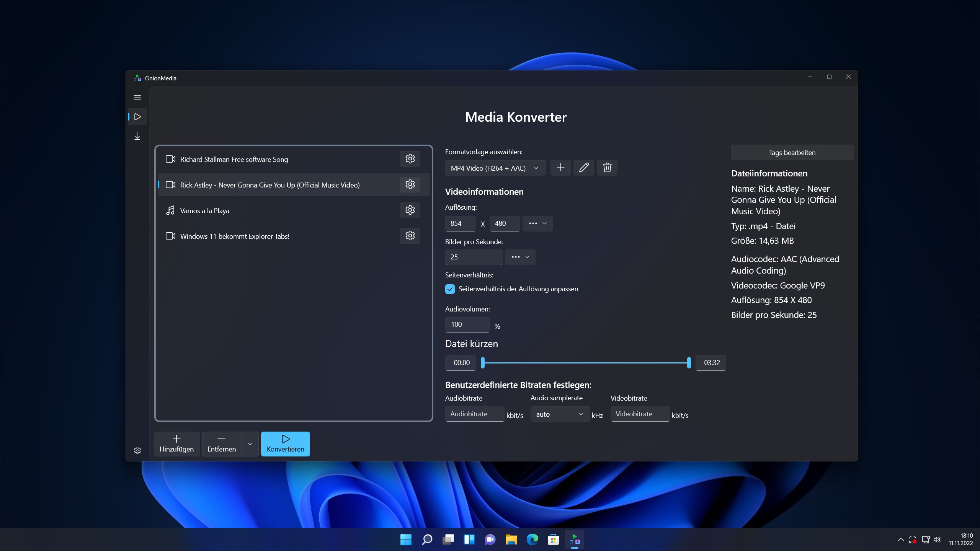
Task: Click the Hinzufügen button
Action: coord(176,444)
